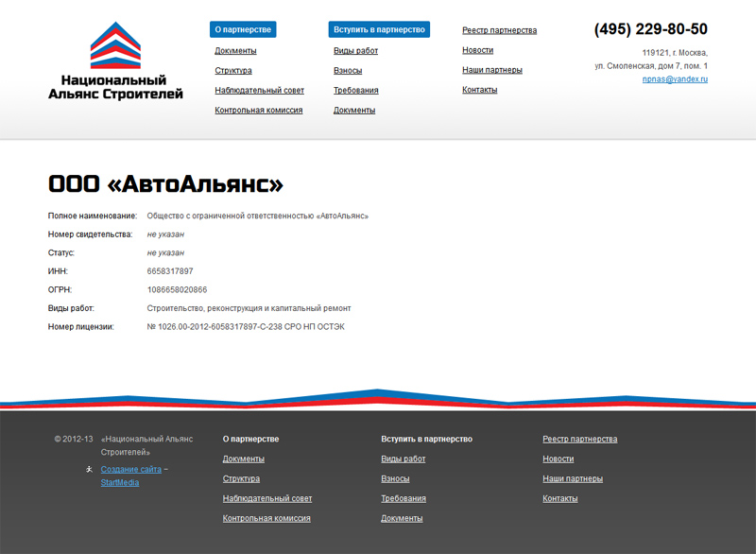This screenshot has width=756, height=554.
Task: Open footer 'Документы' under О партнерстве
Action: tap(244, 459)
